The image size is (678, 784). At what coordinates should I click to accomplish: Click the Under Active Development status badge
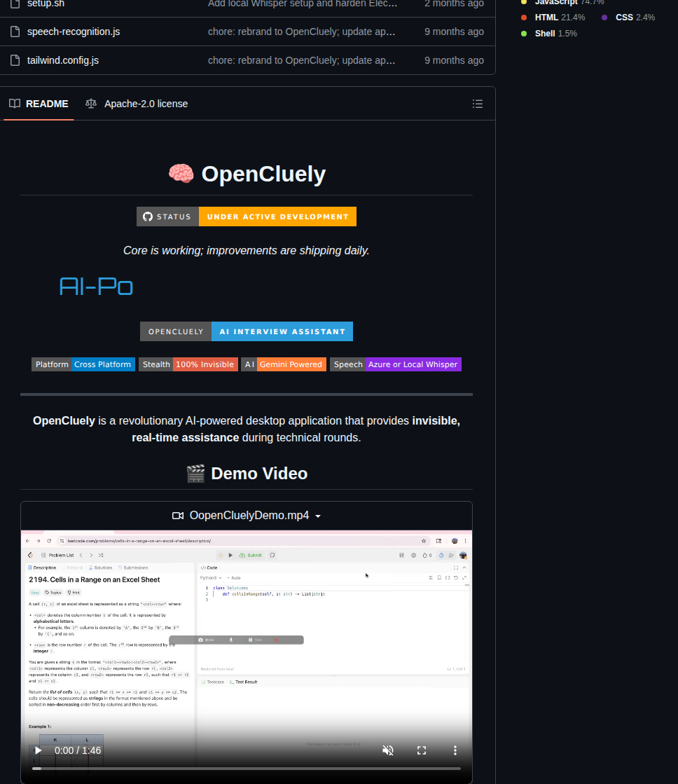pos(247,216)
